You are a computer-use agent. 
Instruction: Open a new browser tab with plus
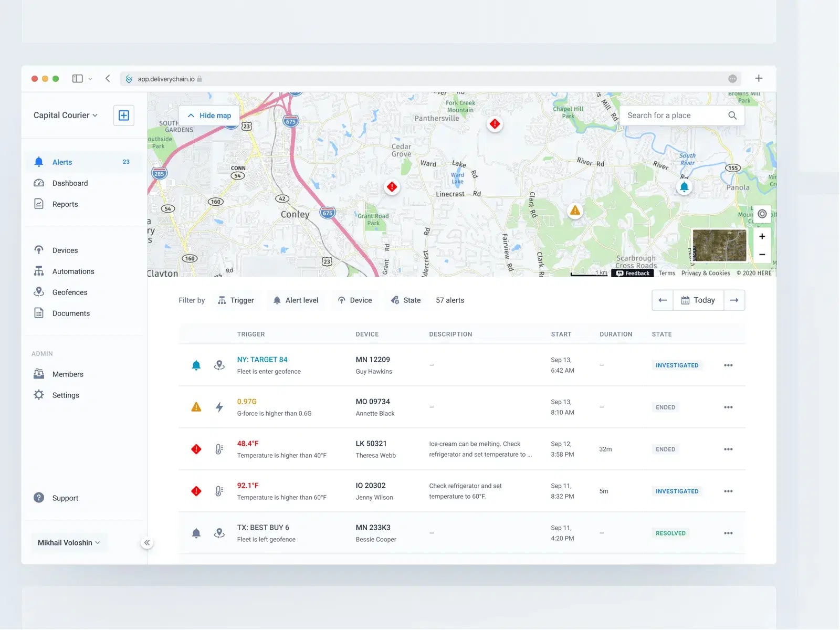759,78
